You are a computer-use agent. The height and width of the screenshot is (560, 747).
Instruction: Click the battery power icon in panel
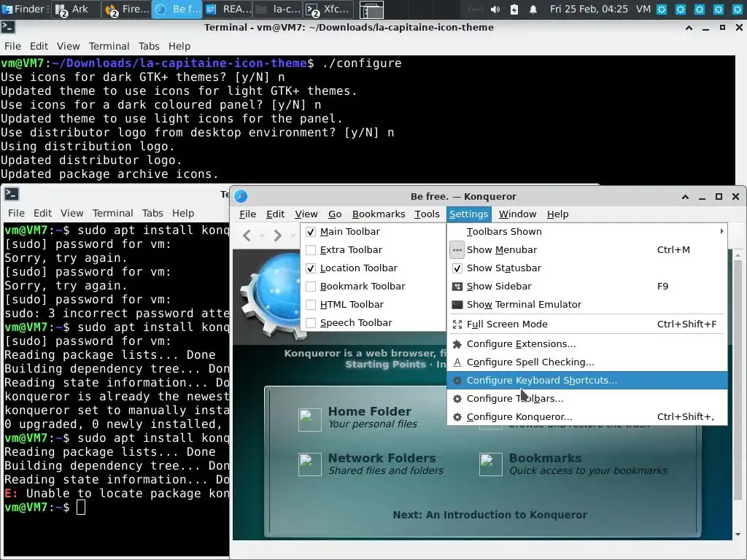tap(514, 9)
